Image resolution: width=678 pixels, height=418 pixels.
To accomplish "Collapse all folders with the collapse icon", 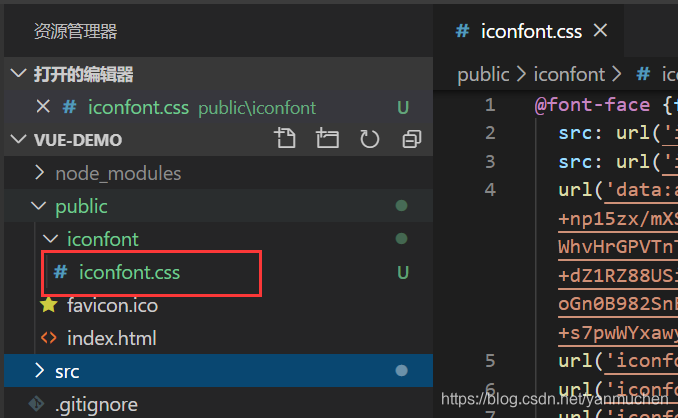I will 412,139.
